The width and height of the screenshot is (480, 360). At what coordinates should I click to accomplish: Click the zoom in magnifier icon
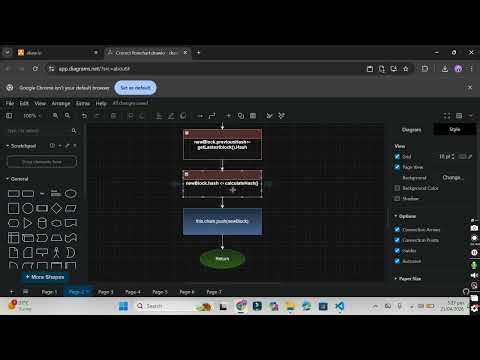click(55, 116)
